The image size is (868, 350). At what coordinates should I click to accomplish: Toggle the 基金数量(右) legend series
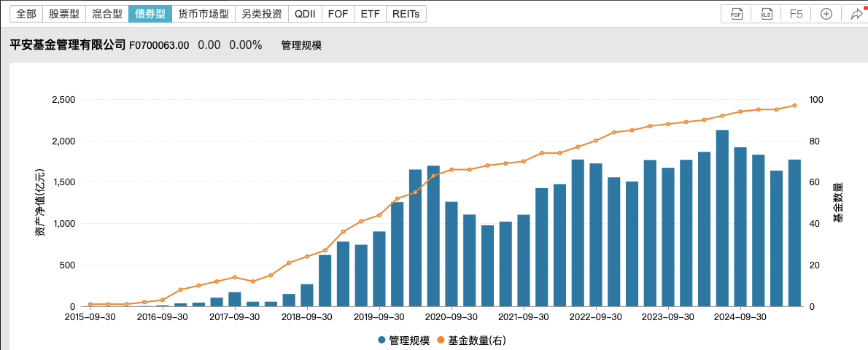[x=471, y=340]
